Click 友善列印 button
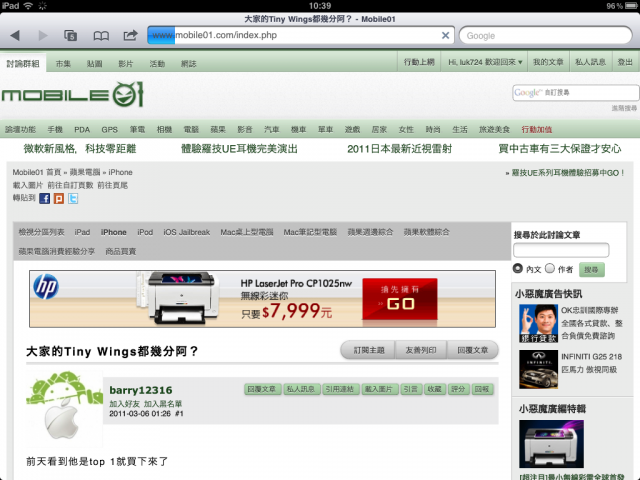640x480 pixels. pos(421,350)
